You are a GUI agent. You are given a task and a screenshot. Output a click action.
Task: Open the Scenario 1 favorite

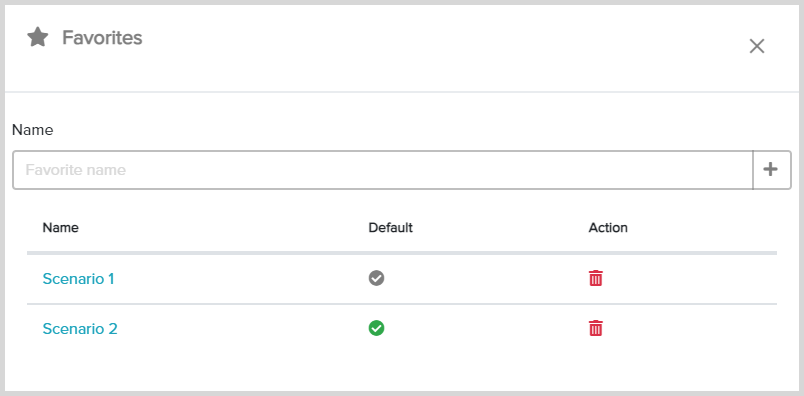point(78,279)
